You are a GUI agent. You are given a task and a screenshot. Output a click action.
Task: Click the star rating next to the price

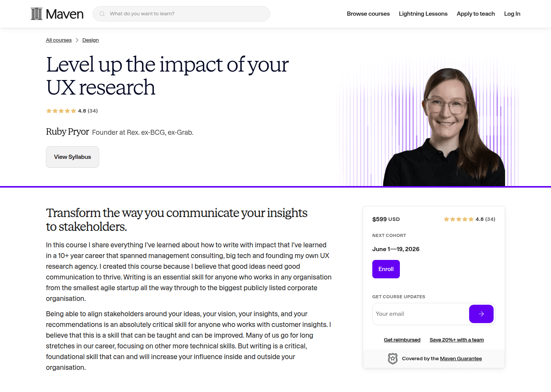(458, 219)
